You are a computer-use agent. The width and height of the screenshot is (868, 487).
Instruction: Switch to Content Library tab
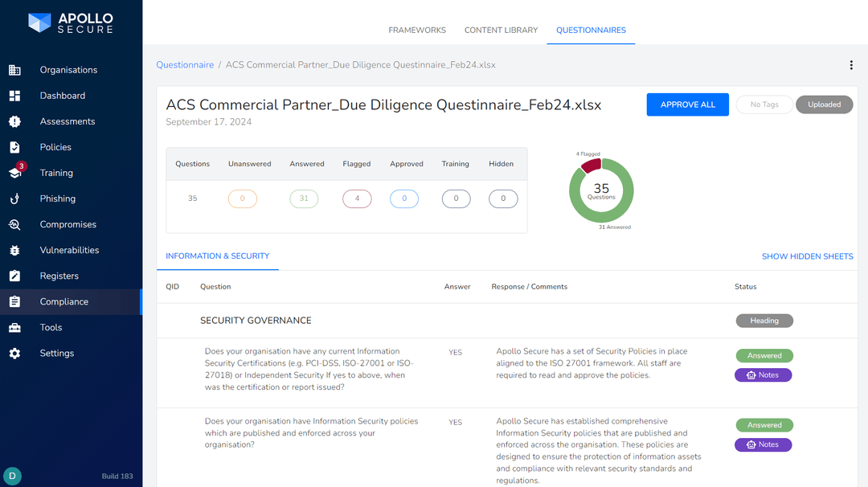[501, 30]
